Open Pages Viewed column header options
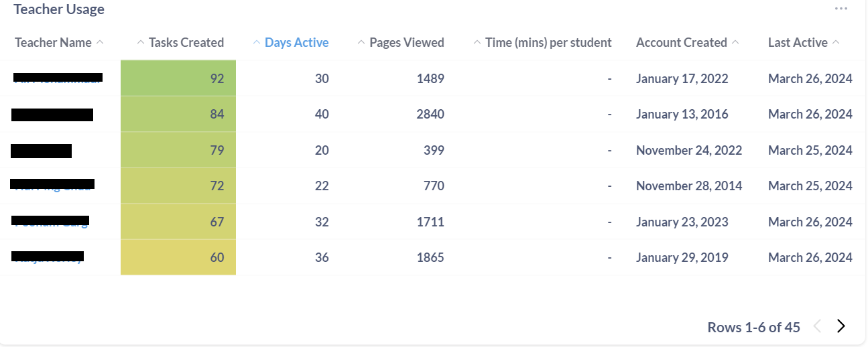Screen dimensions: 868x347 [406, 42]
